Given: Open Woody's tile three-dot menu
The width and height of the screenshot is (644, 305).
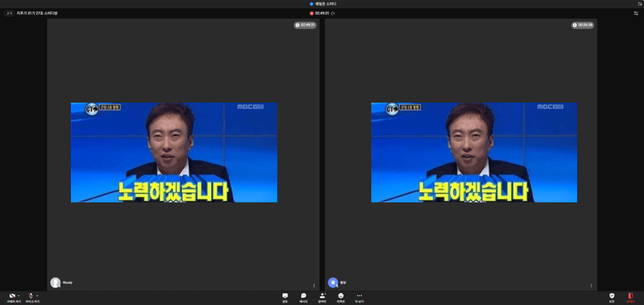Looking at the screenshot, I should pyautogui.click(x=314, y=285).
